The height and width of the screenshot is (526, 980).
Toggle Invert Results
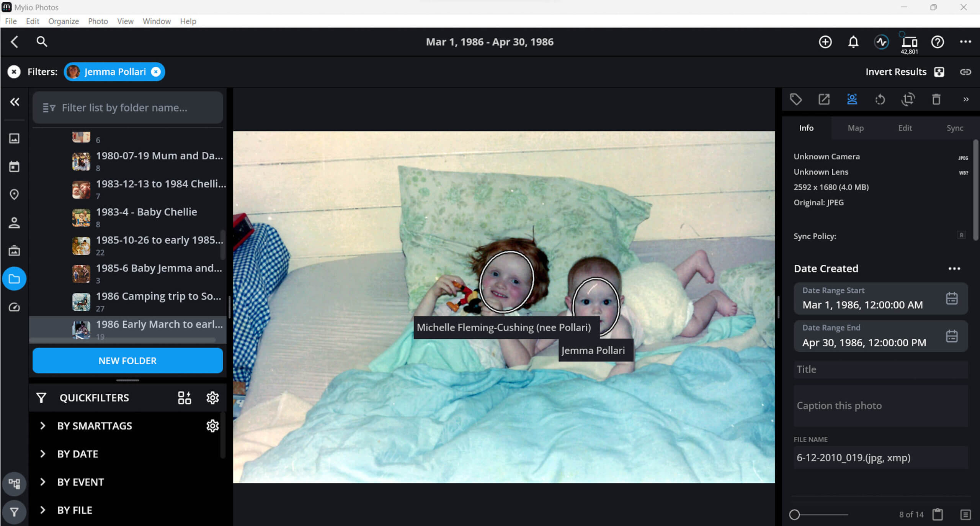point(939,72)
